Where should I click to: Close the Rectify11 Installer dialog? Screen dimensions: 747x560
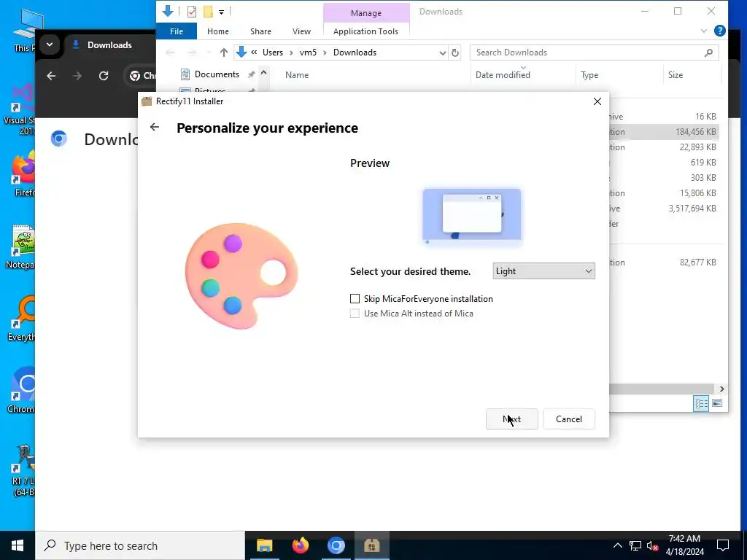click(597, 101)
